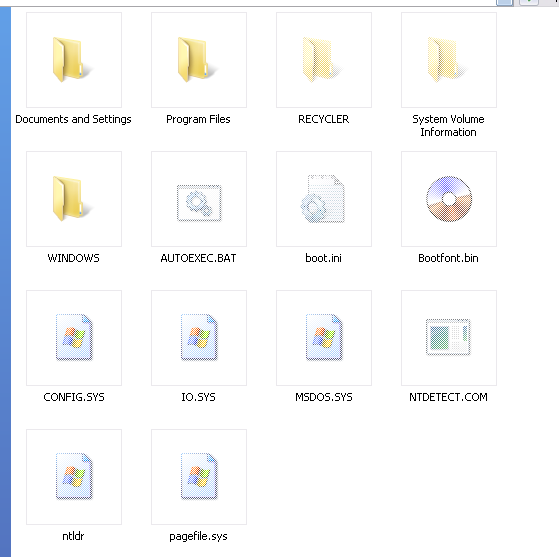Viewport: 559px width, 557px height.
Task: Select the System Volume Information label
Action: pyautogui.click(x=448, y=126)
